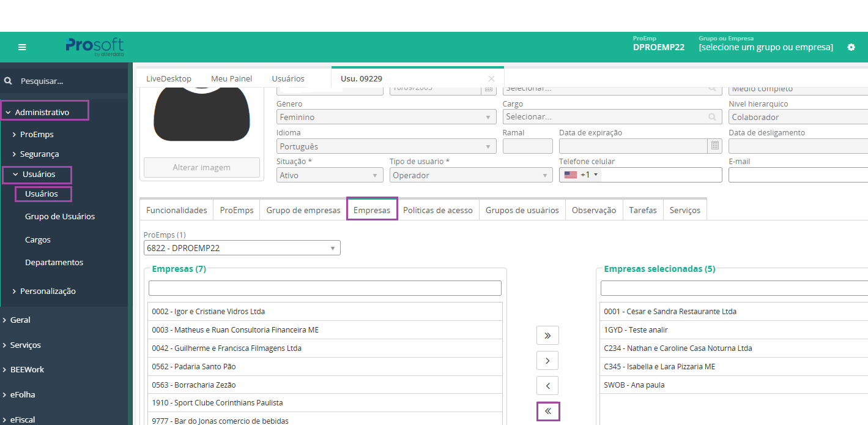Click the move selected right arrow button
This screenshot has width=868, height=425.
tap(547, 361)
